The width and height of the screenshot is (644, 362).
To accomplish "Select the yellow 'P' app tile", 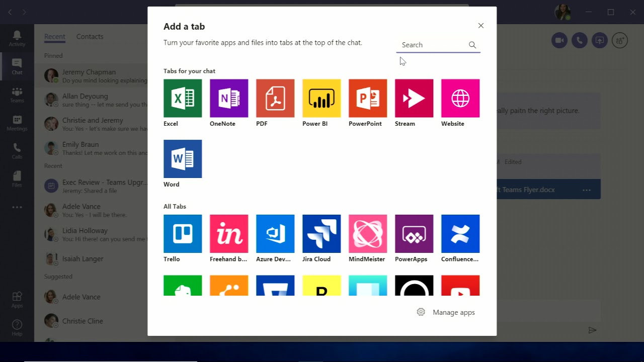I will [321, 286].
